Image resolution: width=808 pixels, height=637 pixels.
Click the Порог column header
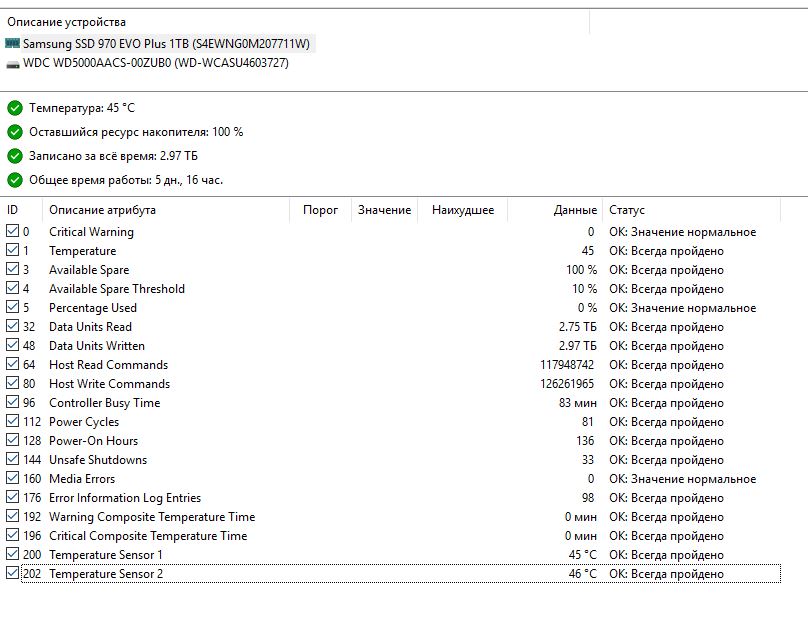320,210
